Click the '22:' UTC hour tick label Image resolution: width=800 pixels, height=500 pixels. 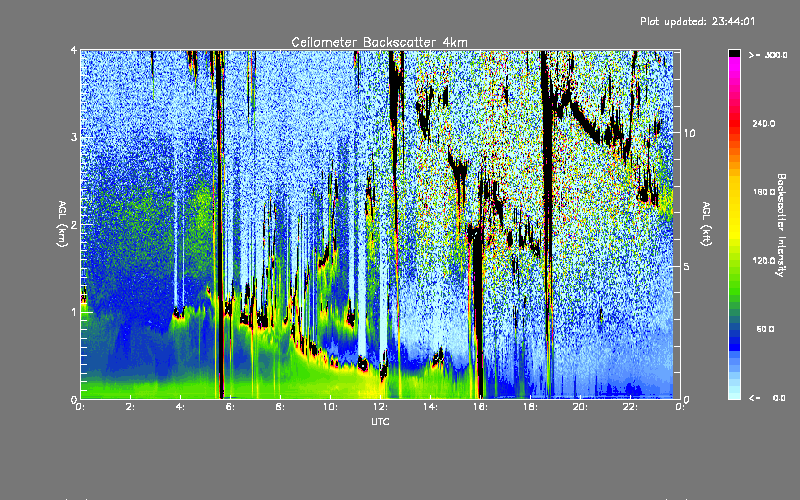click(x=630, y=407)
